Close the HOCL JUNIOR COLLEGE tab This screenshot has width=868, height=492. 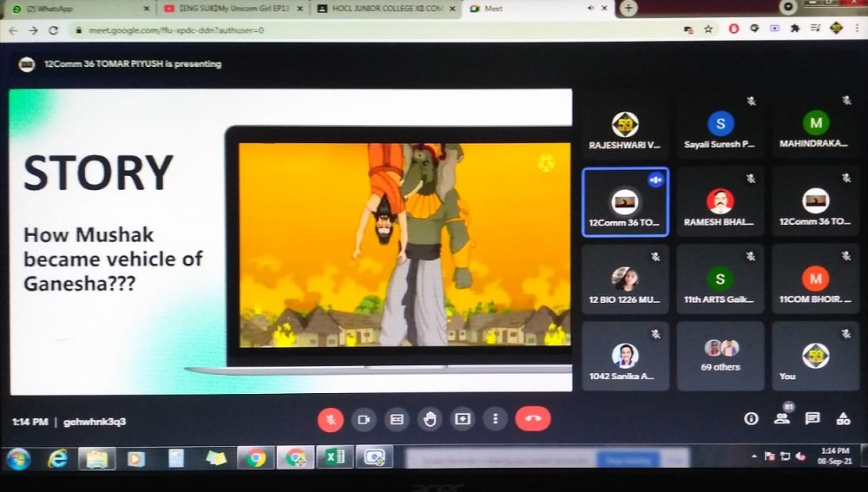coord(452,9)
